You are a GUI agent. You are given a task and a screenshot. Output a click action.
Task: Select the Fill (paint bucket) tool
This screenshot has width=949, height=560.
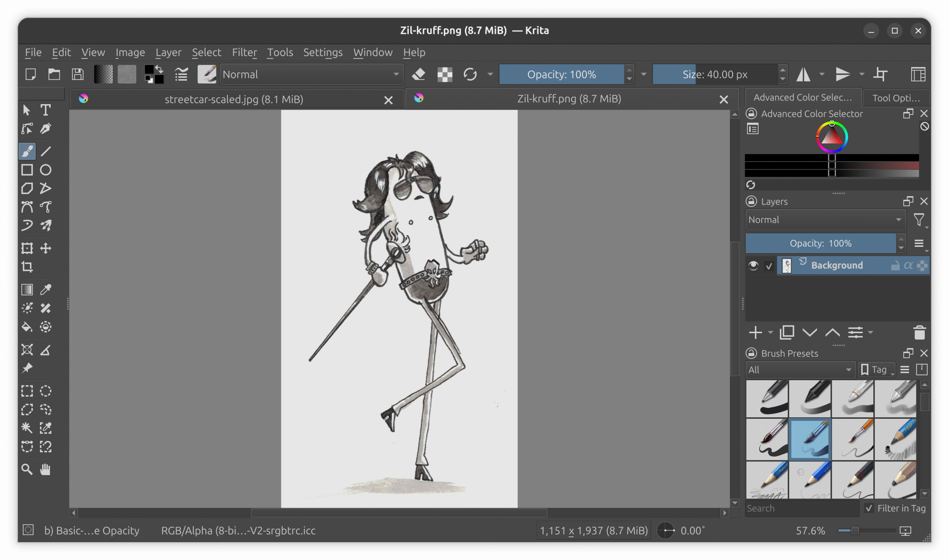pos(27,327)
